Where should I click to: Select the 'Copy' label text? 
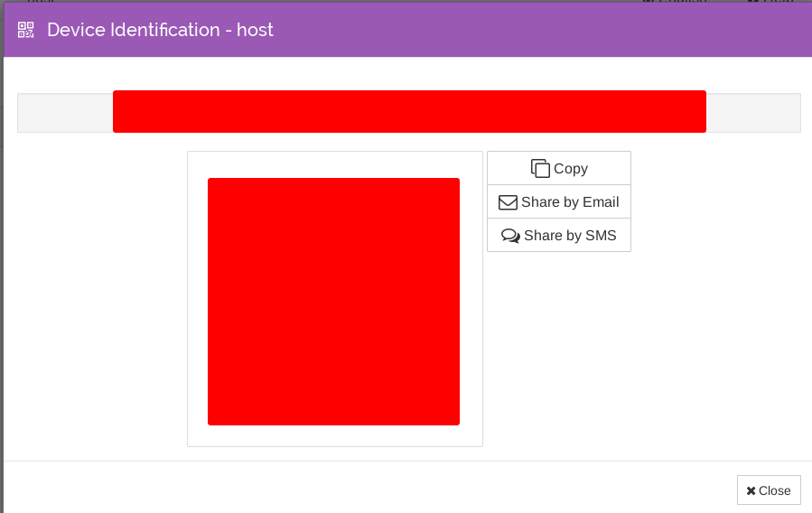coord(571,169)
